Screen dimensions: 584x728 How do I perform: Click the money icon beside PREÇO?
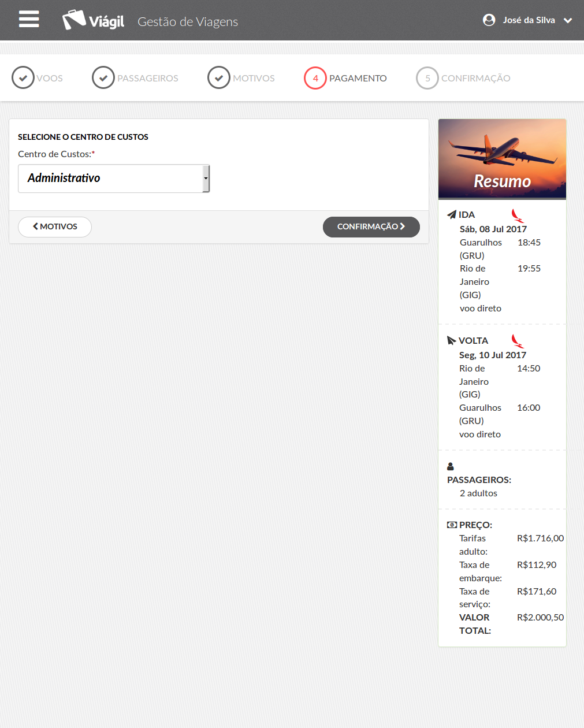click(x=452, y=525)
